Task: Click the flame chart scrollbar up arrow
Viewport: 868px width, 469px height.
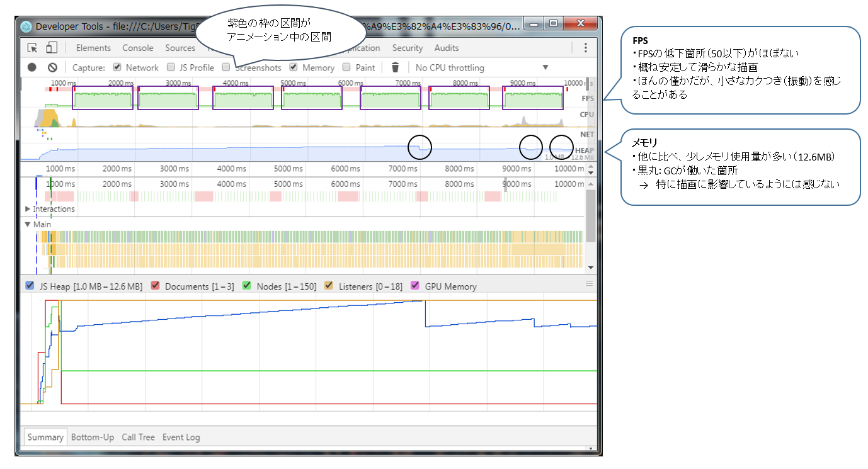Action: pyautogui.click(x=590, y=184)
